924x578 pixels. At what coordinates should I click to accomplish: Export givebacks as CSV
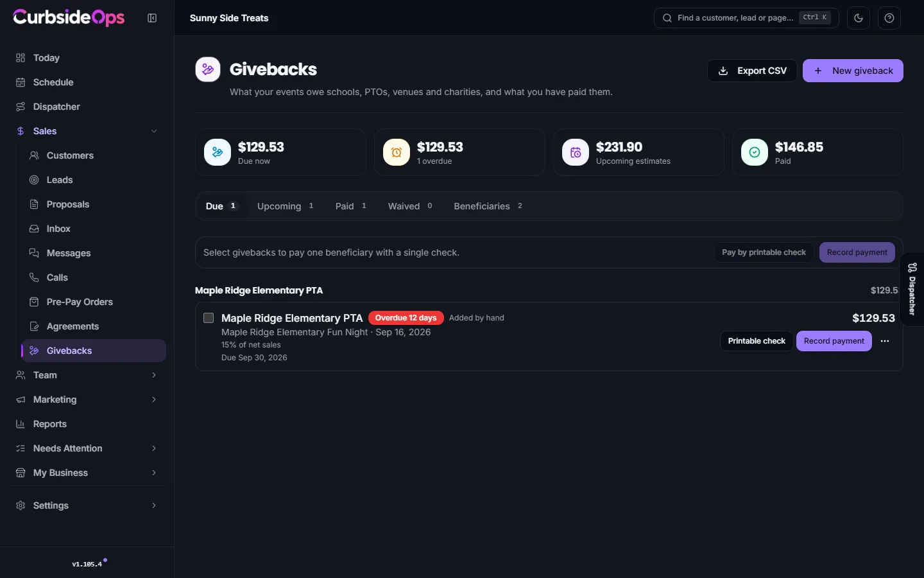752,71
